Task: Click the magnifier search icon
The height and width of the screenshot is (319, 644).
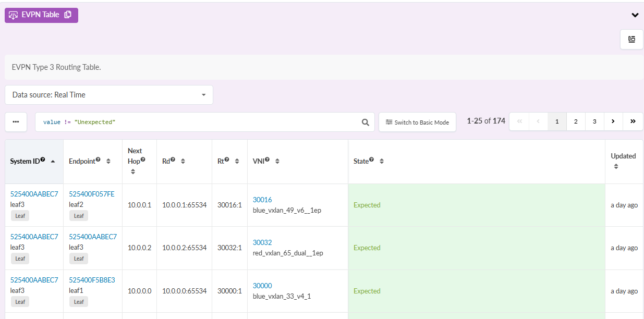Action: point(366,122)
